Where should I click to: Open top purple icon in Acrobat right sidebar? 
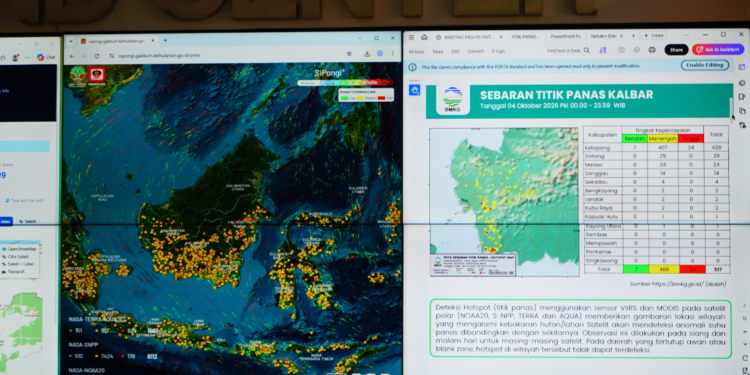pyautogui.click(x=742, y=67)
